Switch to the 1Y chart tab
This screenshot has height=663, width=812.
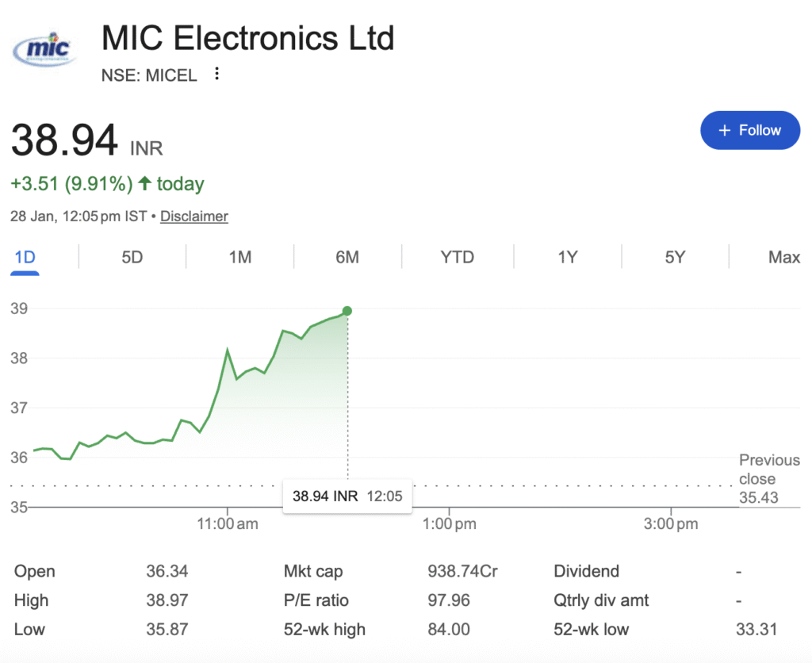pyautogui.click(x=567, y=257)
